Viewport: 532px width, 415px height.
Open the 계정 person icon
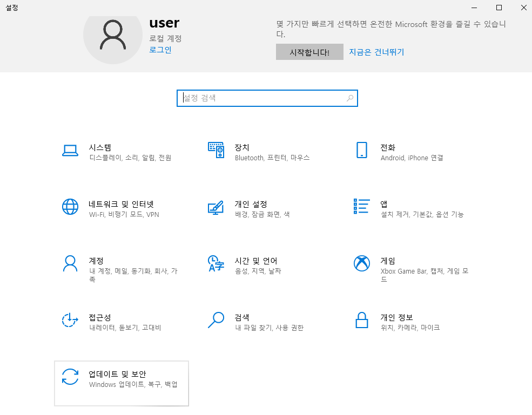point(70,264)
